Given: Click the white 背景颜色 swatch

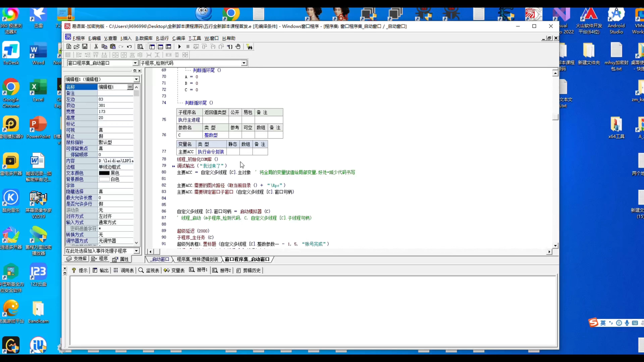Looking at the screenshot, I should pos(104,179).
